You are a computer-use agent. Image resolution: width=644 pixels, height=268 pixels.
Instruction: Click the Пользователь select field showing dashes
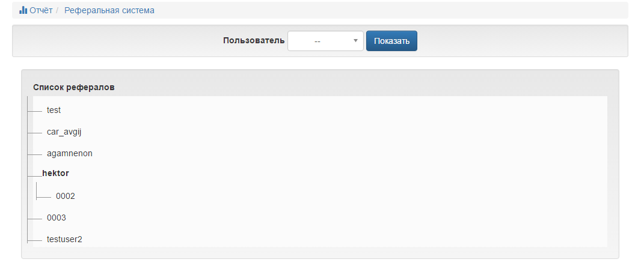point(325,41)
